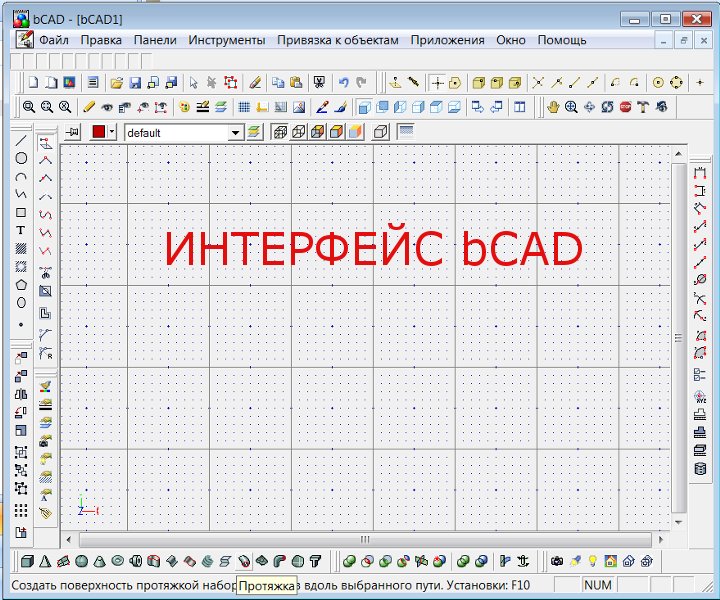This screenshot has height=600, width=720.
Task: Click the light bulb lighting icon
Action: point(593,561)
